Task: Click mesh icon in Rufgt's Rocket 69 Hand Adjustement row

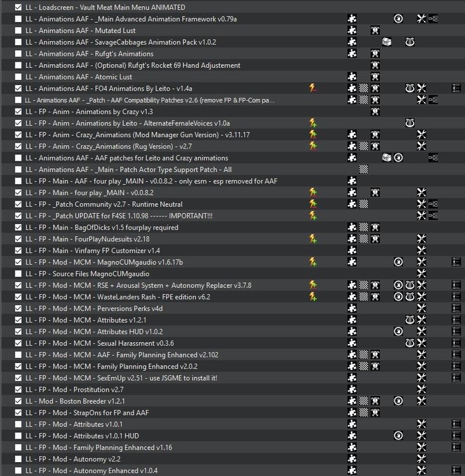Action: [375, 65]
